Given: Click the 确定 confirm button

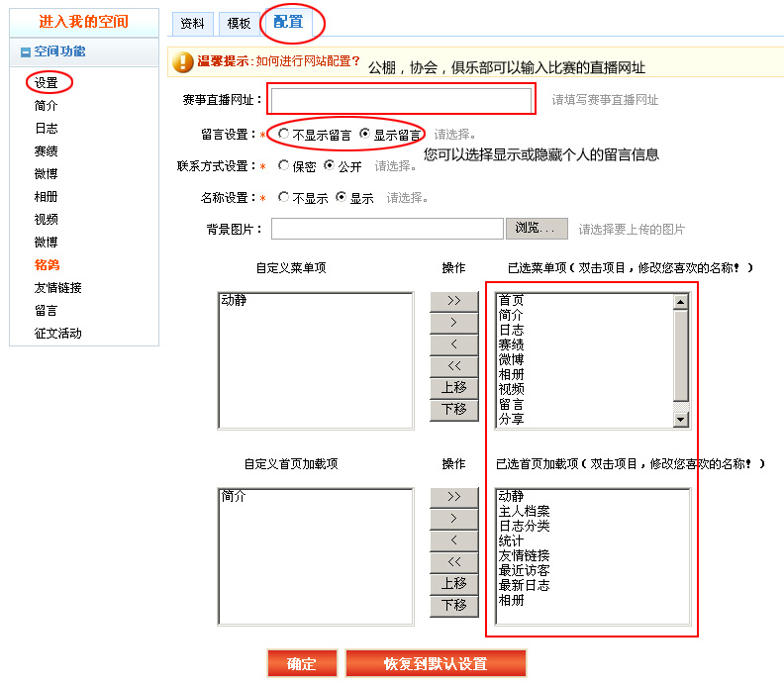Looking at the screenshot, I should point(302,663).
